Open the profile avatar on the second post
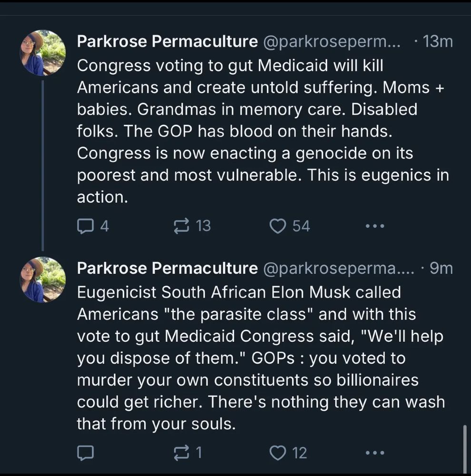471x476 pixels. (x=43, y=279)
